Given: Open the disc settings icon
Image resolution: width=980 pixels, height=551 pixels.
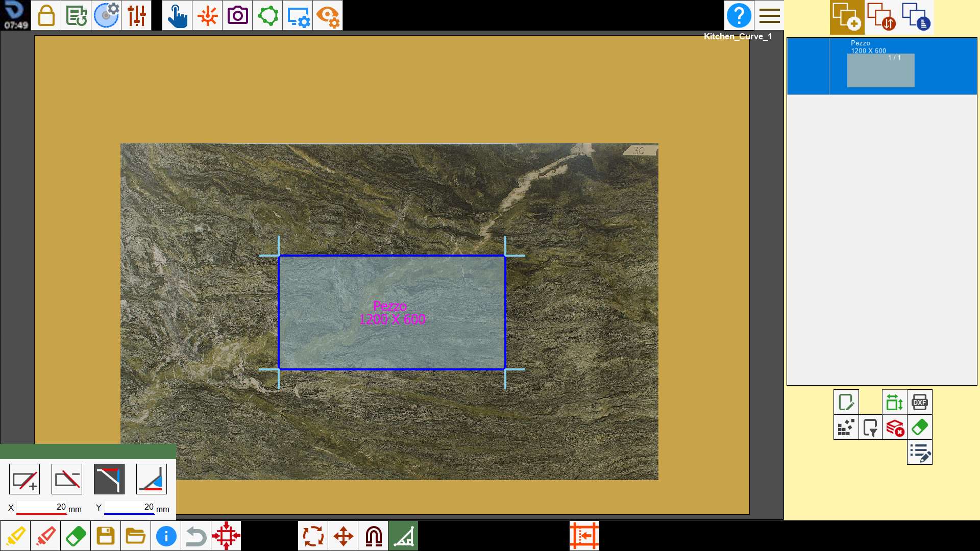Looking at the screenshot, I should pos(106,15).
